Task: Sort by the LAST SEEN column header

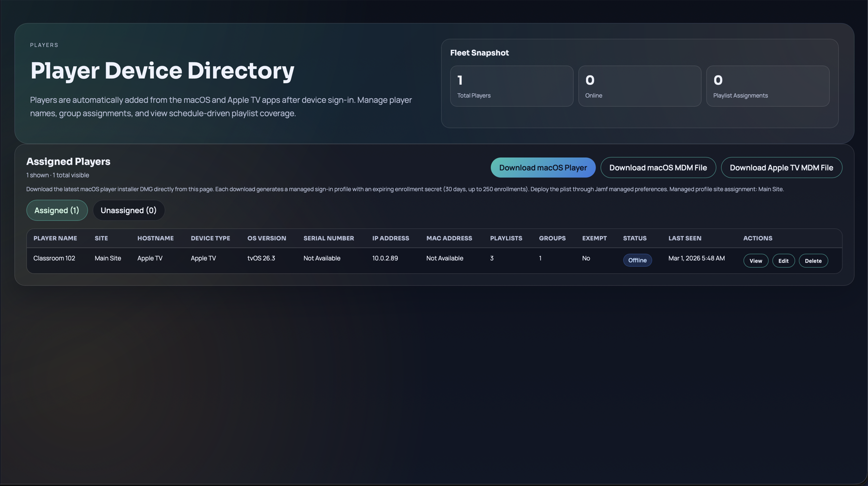Action: pos(684,238)
